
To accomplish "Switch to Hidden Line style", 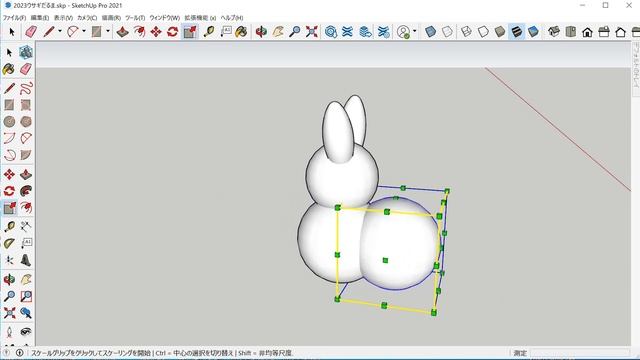I will (483, 32).
